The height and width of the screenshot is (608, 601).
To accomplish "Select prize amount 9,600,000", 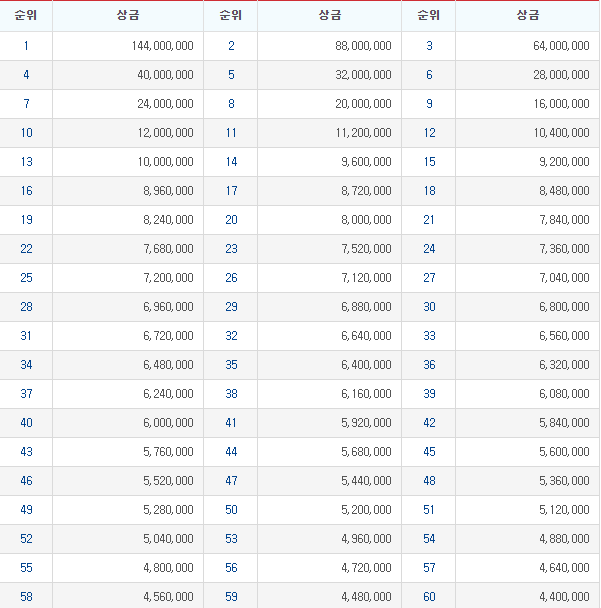I will pyautogui.click(x=366, y=162).
